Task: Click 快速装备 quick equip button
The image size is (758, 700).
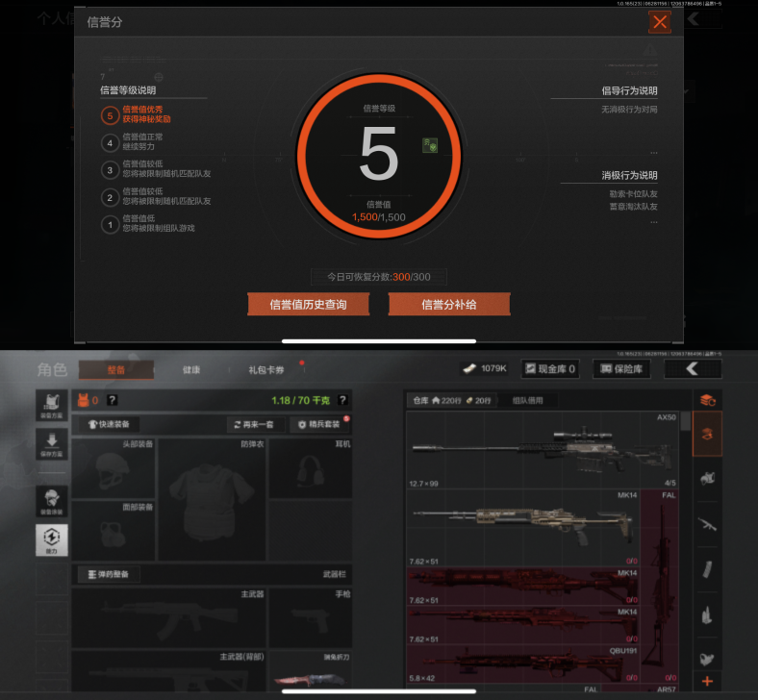Action: pyautogui.click(x=110, y=424)
